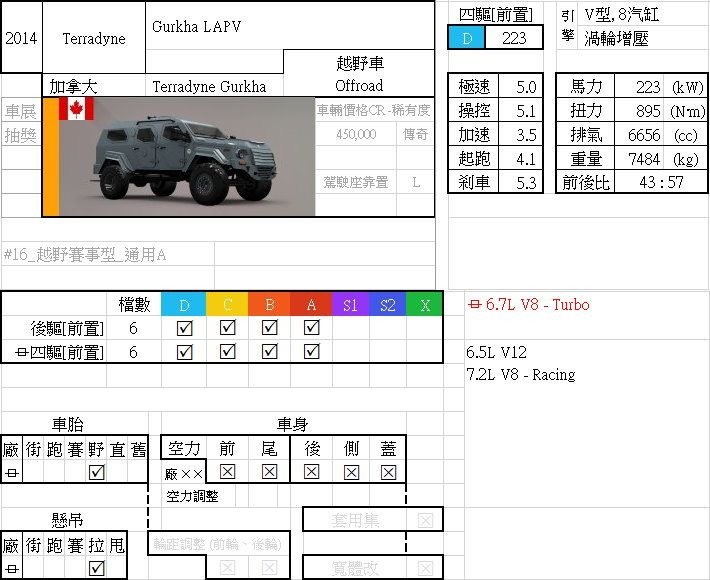Click the orange rarity bar beside photo
Image resolution: width=710 pixels, height=580 pixels.
click(x=51, y=157)
